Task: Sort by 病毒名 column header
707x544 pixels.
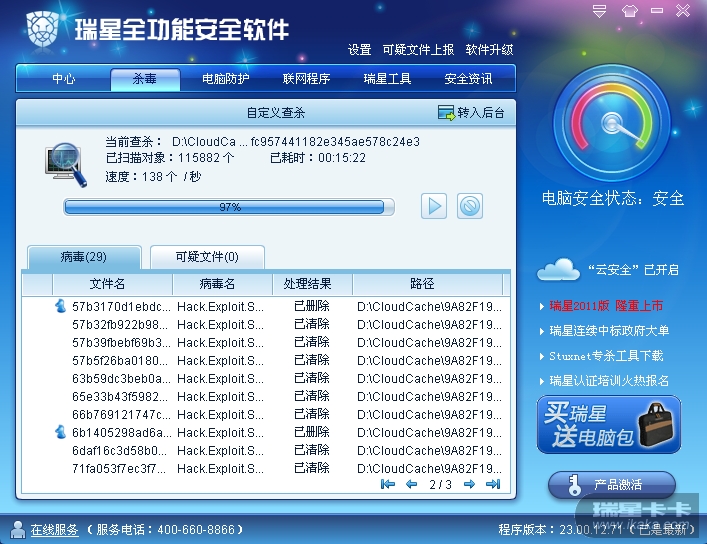Action: 223,284
